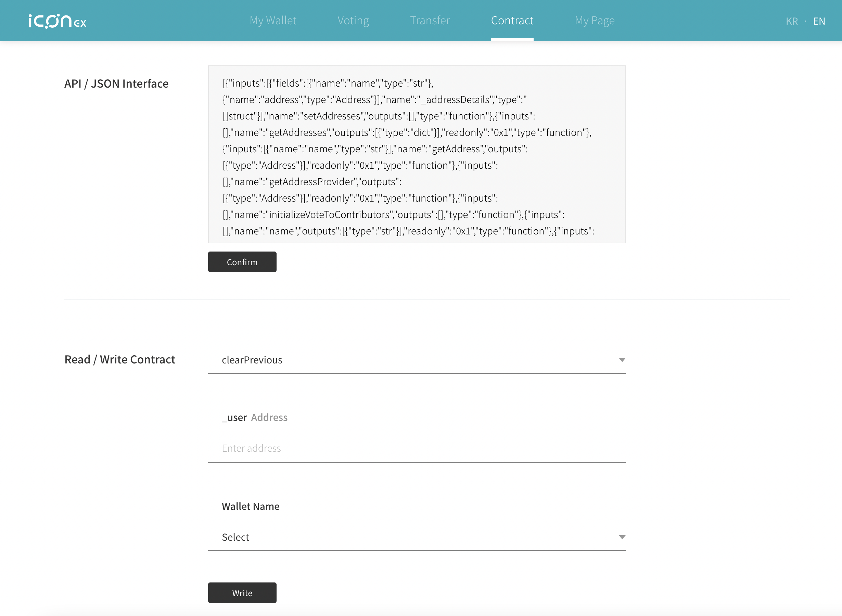
Task: Switch to the Voting tab
Action: 353,21
